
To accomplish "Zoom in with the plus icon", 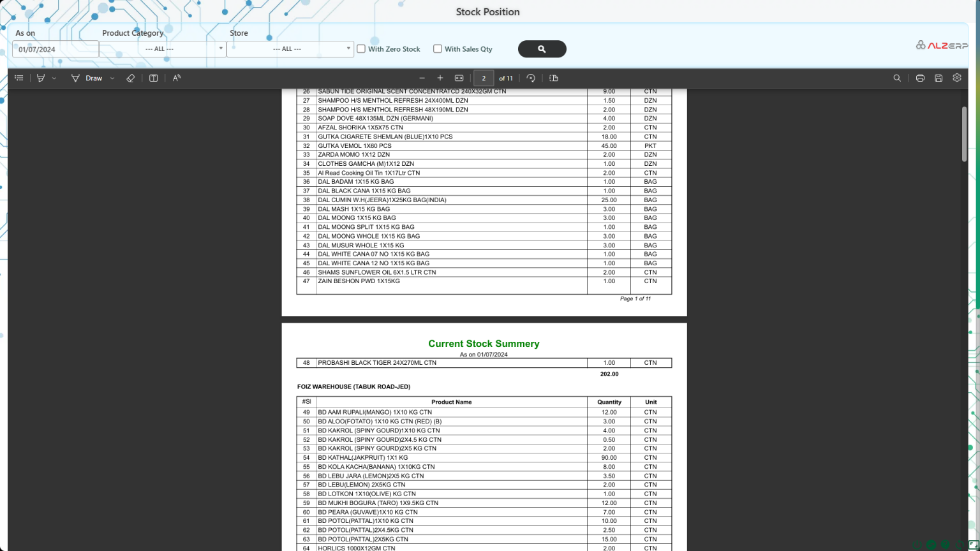I will (440, 78).
